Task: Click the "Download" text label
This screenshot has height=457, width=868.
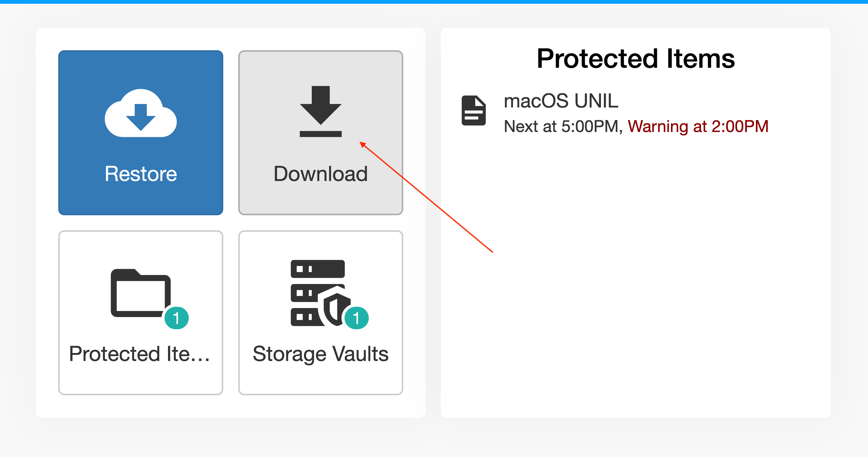Action: click(x=320, y=174)
